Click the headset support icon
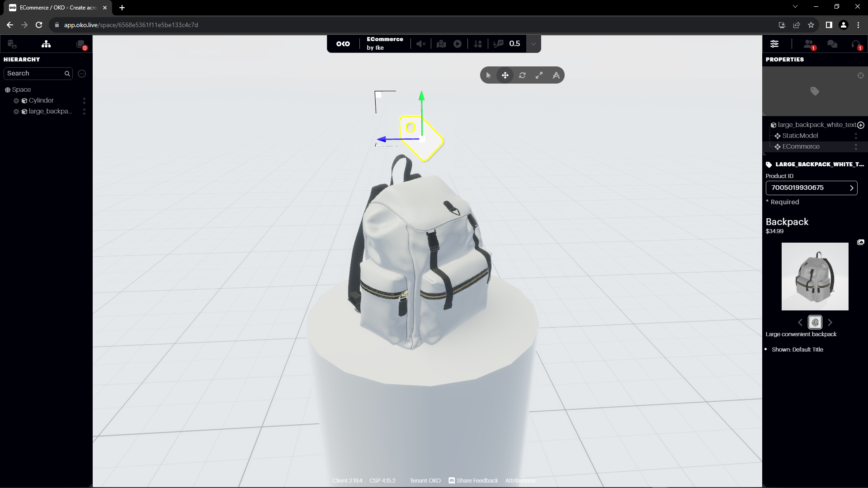Viewport: 868px width, 488px height. (856, 44)
